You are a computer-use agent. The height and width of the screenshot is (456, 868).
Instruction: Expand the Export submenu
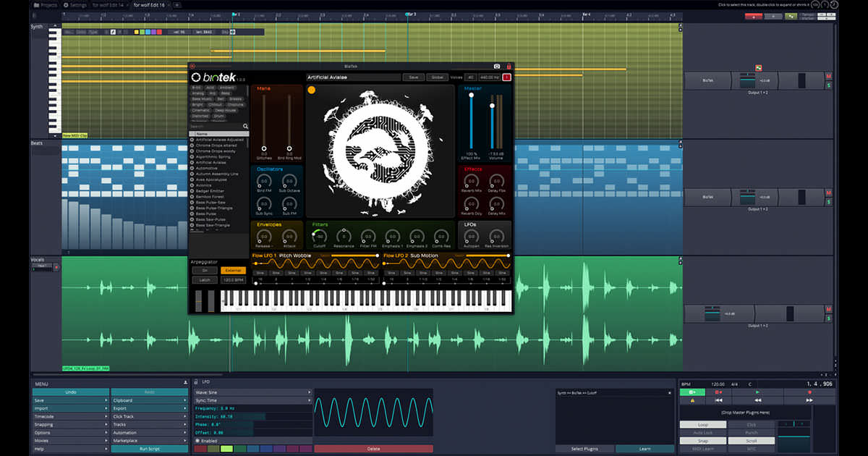[x=149, y=408]
